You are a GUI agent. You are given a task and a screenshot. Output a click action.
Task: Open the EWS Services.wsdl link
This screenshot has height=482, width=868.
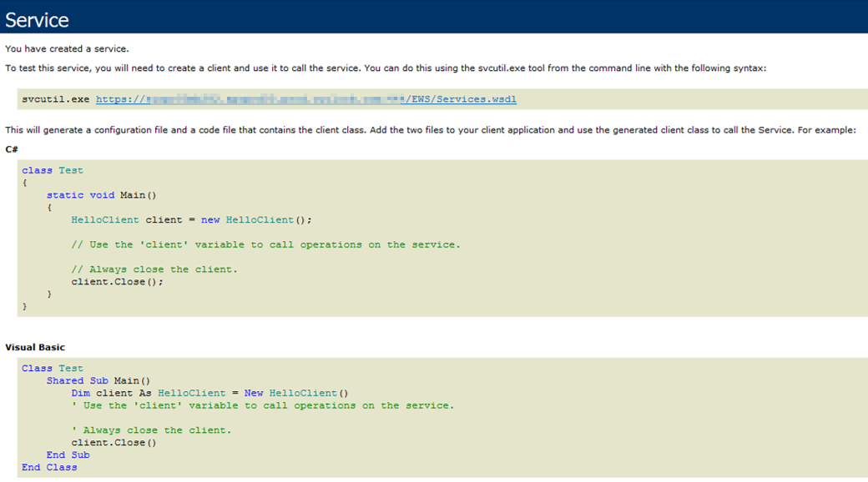coord(305,99)
